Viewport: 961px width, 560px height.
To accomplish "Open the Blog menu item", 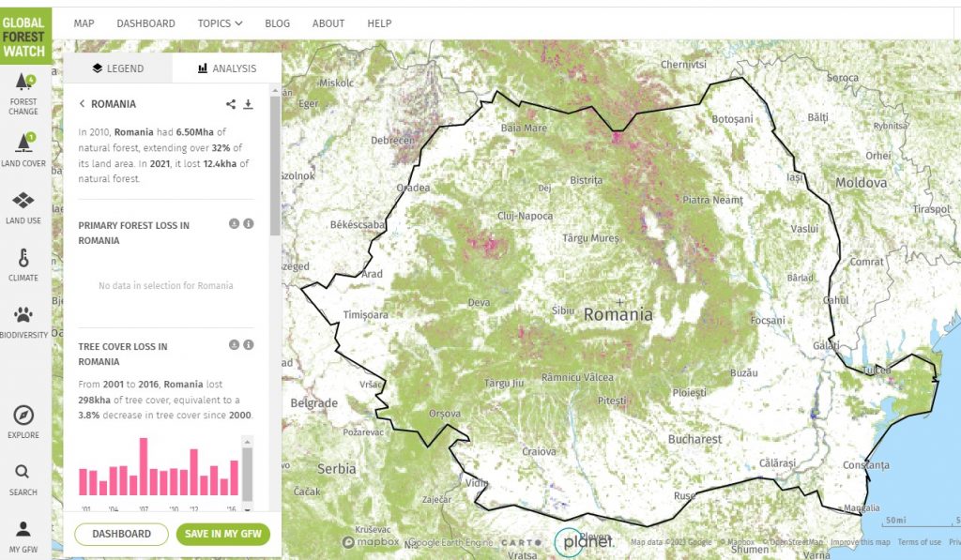I will [x=277, y=23].
